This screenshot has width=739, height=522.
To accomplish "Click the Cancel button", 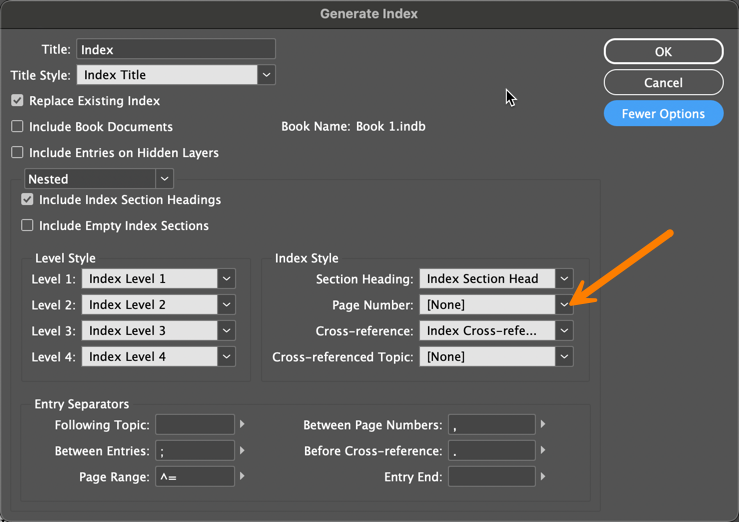I will click(663, 83).
